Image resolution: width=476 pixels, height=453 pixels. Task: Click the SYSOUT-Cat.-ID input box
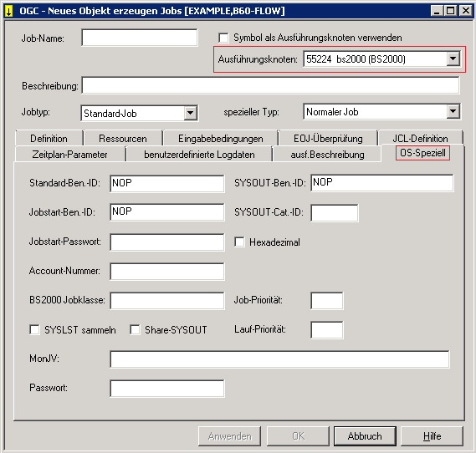tap(335, 213)
